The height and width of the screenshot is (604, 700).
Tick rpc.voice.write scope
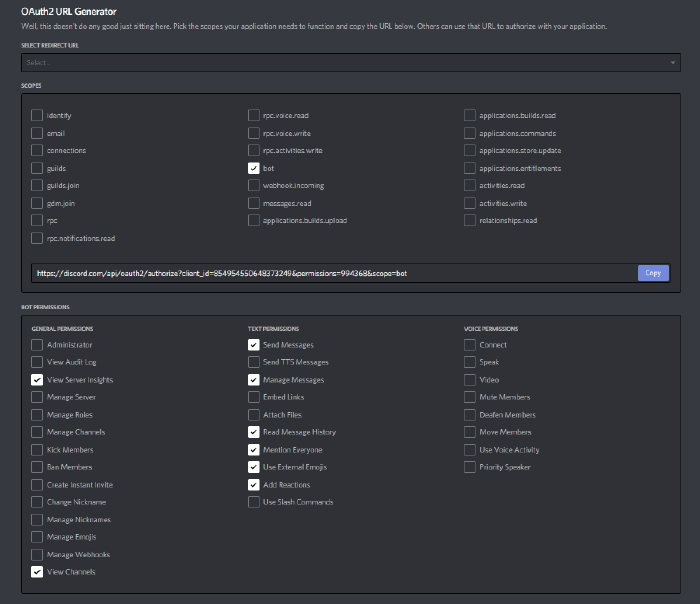(x=254, y=133)
